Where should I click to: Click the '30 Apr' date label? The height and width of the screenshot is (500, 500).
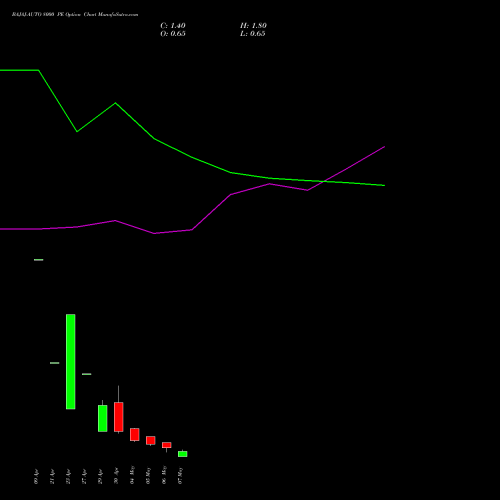click(116, 476)
